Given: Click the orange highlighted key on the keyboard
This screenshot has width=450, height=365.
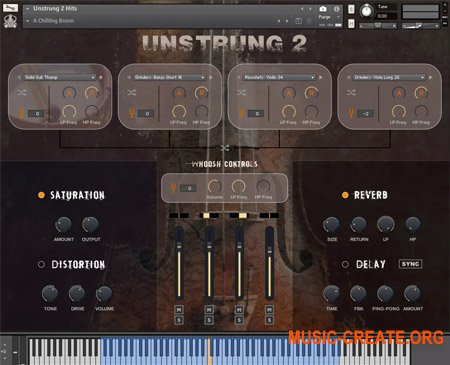Looking at the screenshot, I should [x=209, y=352].
